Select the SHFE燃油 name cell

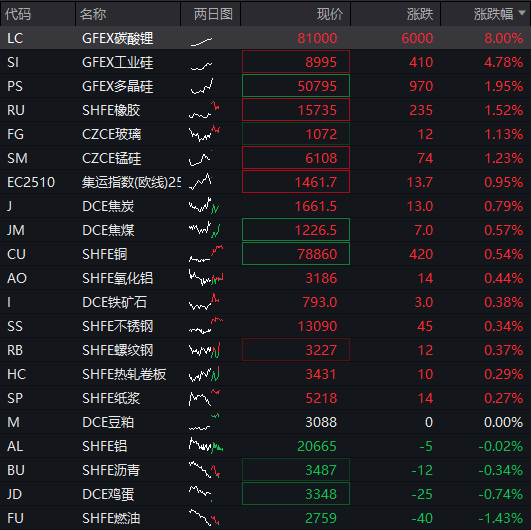coord(111,519)
